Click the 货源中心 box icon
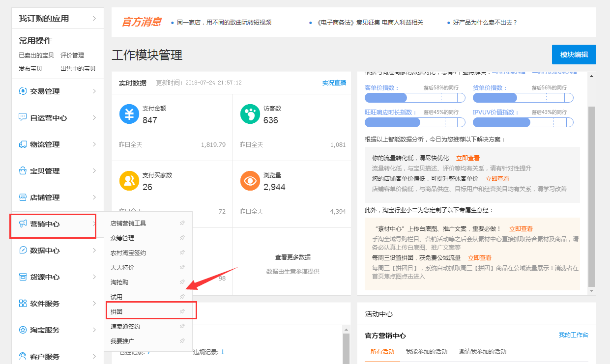 pyautogui.click(x=23, y=277)
